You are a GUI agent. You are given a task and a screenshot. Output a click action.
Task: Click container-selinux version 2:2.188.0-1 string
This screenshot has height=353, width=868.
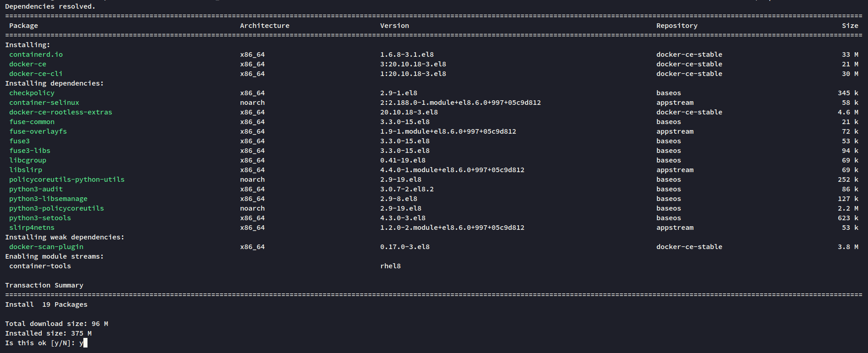(x=461, y=103)
